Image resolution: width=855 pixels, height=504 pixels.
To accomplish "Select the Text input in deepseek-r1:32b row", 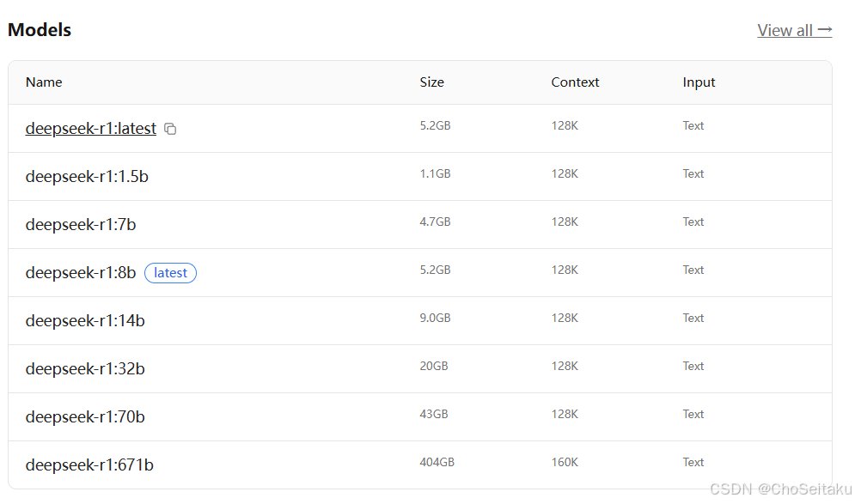I will [x=693, y=366].
